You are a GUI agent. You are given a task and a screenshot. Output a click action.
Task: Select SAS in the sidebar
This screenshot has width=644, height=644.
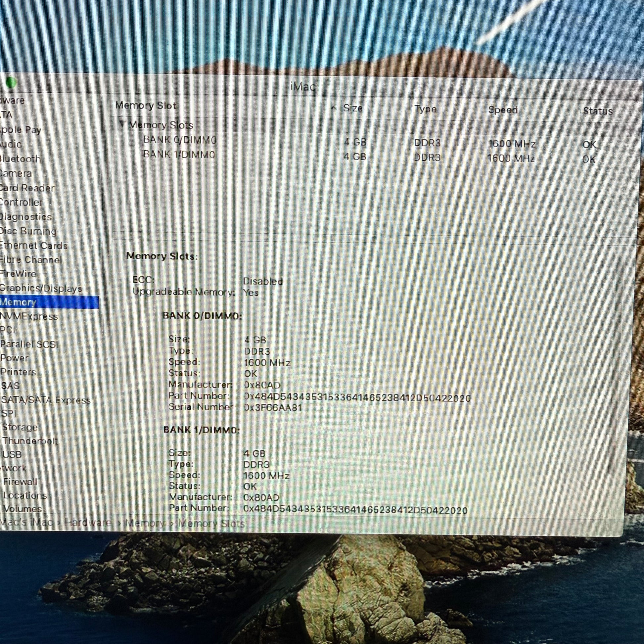pyautogui.click(x=10, y=386)
